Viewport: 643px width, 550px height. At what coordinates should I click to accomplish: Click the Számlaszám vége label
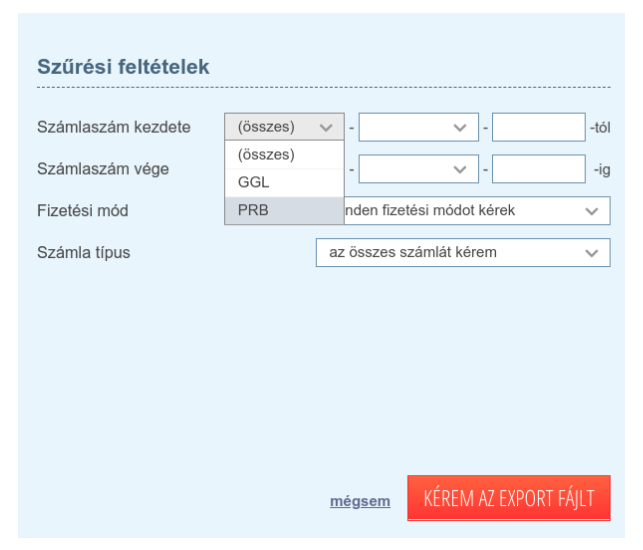(x=102, y=169)
